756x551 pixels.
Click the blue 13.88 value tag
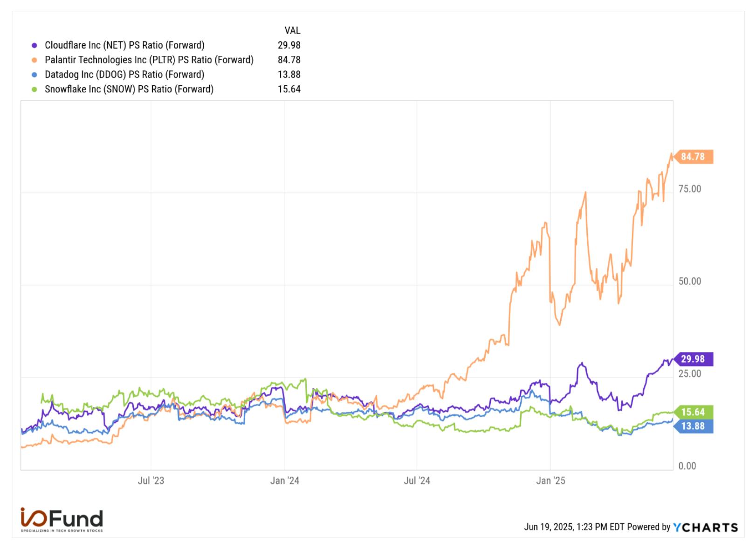[x=693, y=426]
